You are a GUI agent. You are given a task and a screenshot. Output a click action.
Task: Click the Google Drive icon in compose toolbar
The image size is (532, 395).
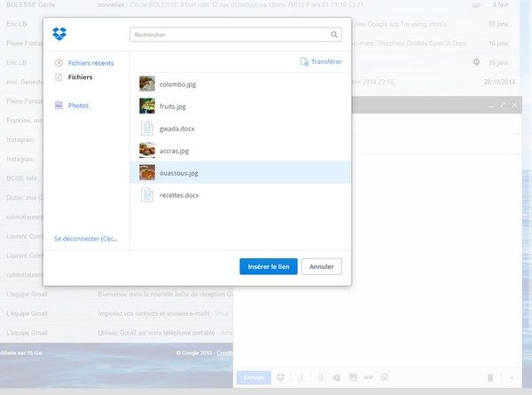337,377
